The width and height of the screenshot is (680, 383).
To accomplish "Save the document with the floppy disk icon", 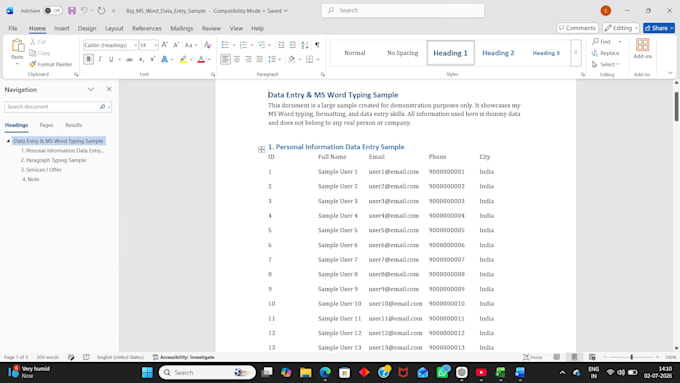I will coord(72,10).
